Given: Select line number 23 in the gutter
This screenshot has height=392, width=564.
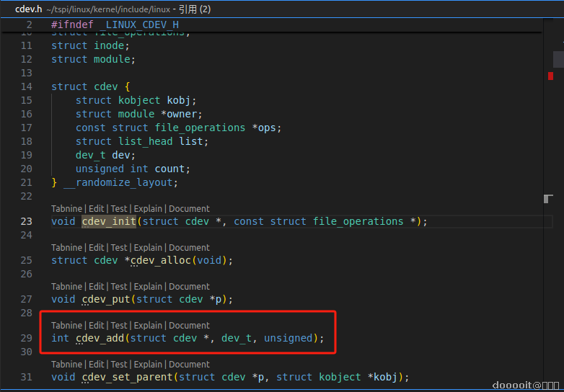Looking at the screenshot, I should click(26, 221).
